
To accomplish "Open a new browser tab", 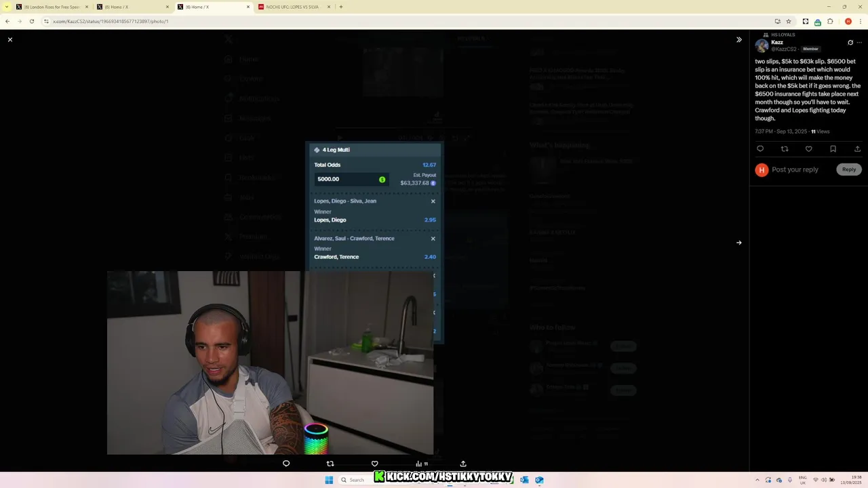I will pos(341,7).
